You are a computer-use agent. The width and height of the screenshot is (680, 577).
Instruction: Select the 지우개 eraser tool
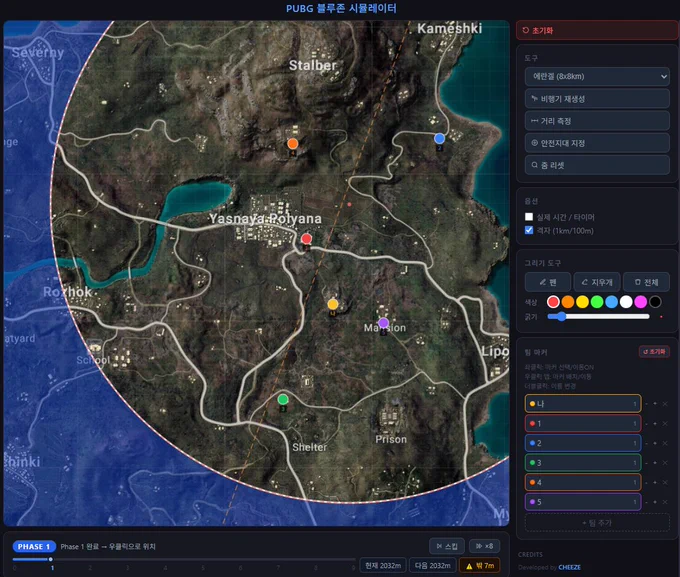point(597,282)
